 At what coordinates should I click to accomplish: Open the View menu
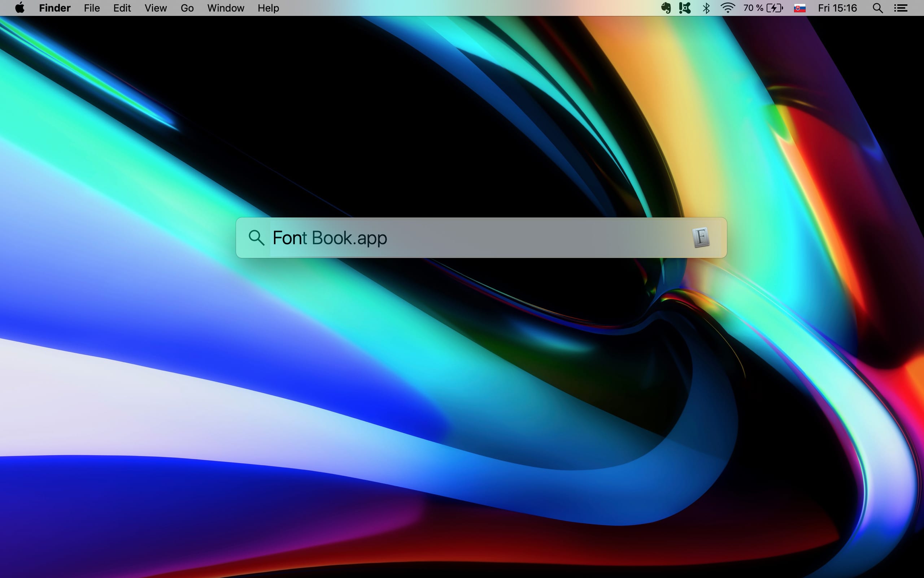(x=156, y=8)
